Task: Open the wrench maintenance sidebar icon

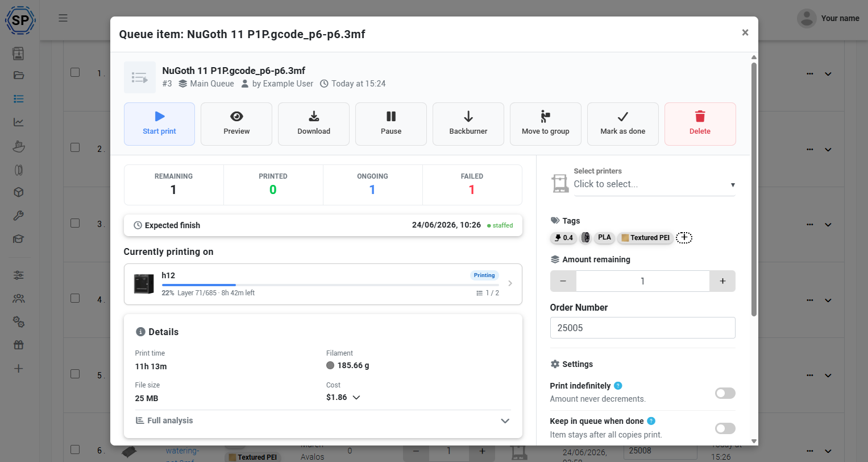Action: pos(18,216)
